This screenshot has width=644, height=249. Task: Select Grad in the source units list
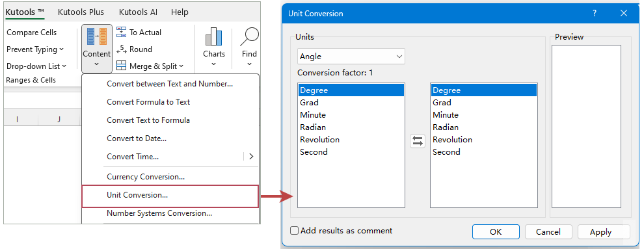(351, 103)
